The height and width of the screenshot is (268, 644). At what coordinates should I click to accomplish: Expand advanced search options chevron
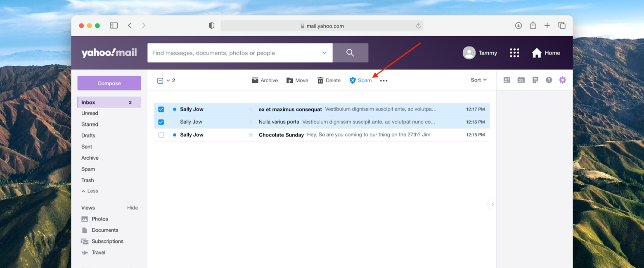[x=324, y=53]
